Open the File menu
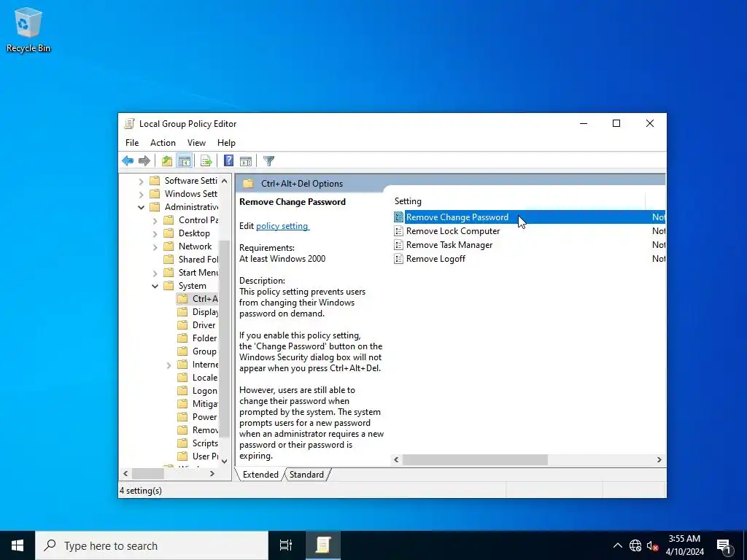Viewport: 747px width, 560px height. pos(132,143)
